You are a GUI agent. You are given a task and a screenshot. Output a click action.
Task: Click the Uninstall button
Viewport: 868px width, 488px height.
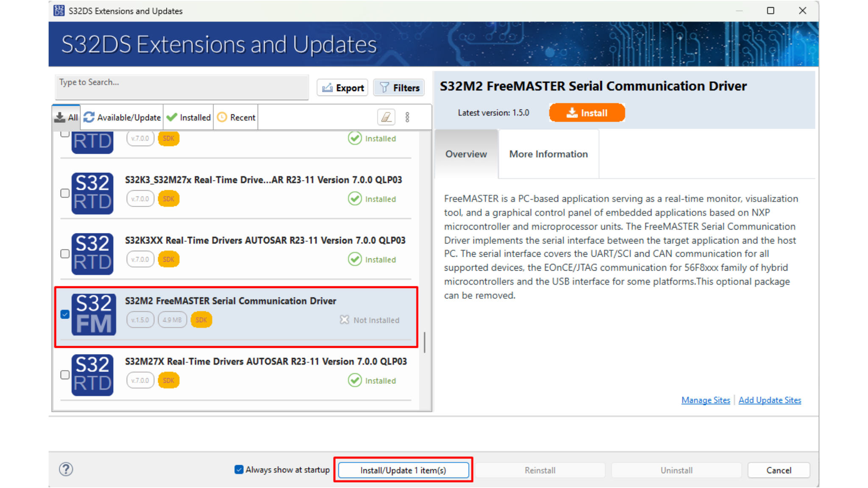tap(676, 470)
